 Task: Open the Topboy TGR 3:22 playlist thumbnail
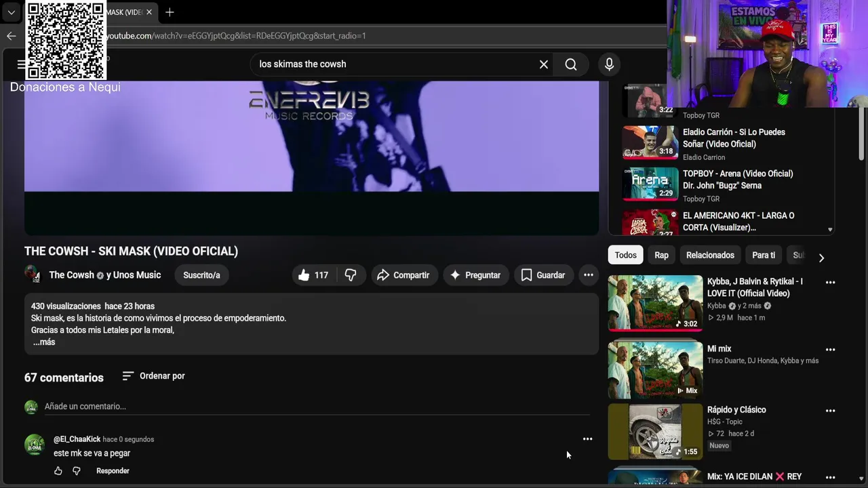tap(650, 100)
